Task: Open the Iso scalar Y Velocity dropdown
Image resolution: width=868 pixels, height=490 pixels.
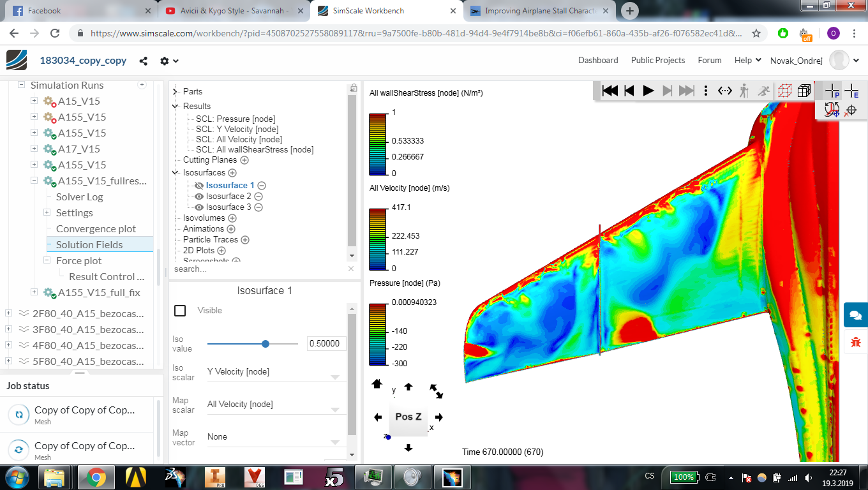Action: [x=274, y=372]
